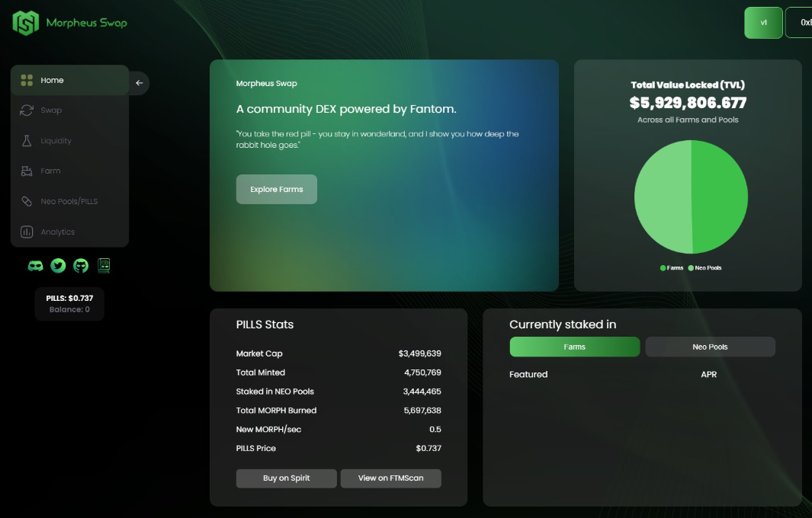Image resolution: width=812 pixels, height=518 pixels.
Task: Click View on FTMScan button
Action: point(391,478)
